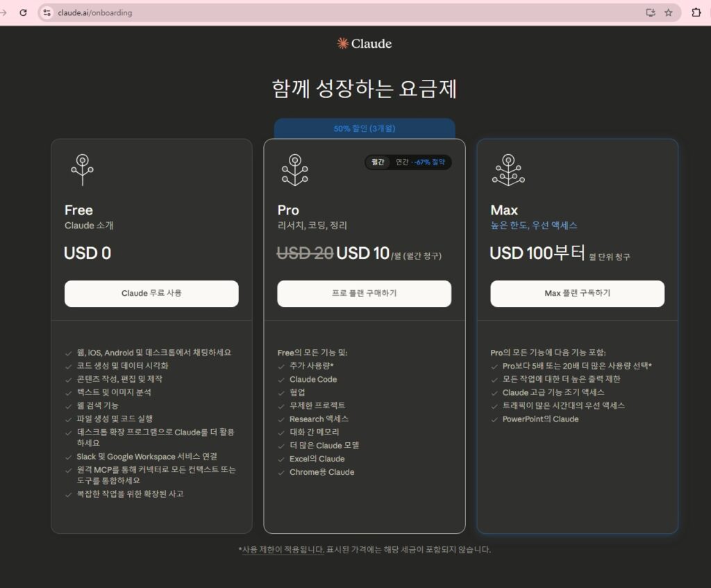Screen dimensions: 711x588
Task: Switch to 연간 yearly billing option
Action: coord(402,162)
